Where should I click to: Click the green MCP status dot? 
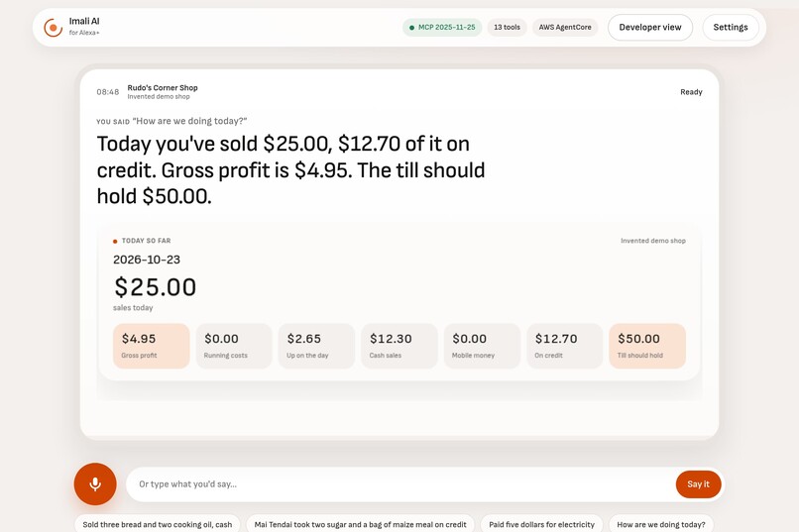[411, 28]
